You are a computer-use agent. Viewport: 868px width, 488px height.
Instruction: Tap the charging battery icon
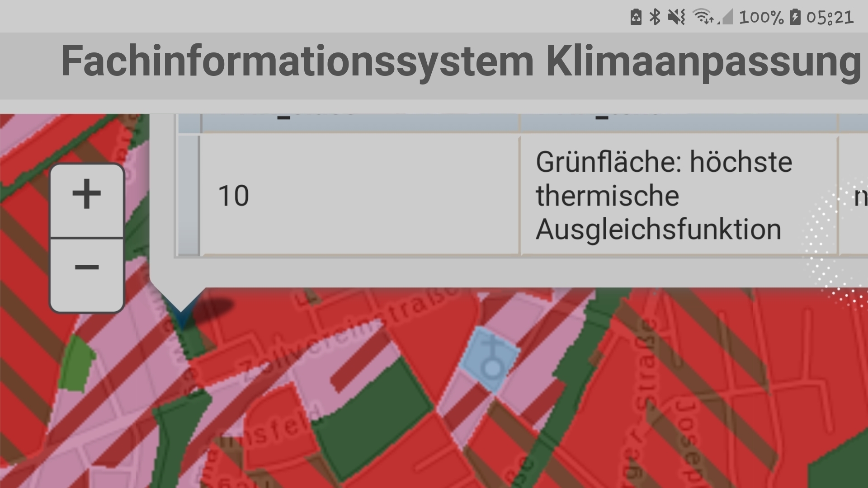pos(795,17)
